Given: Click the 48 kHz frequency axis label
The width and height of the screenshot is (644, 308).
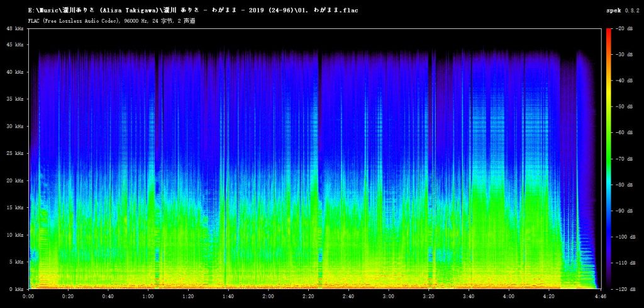Looking at the screenshot, I should click(16, 28).
